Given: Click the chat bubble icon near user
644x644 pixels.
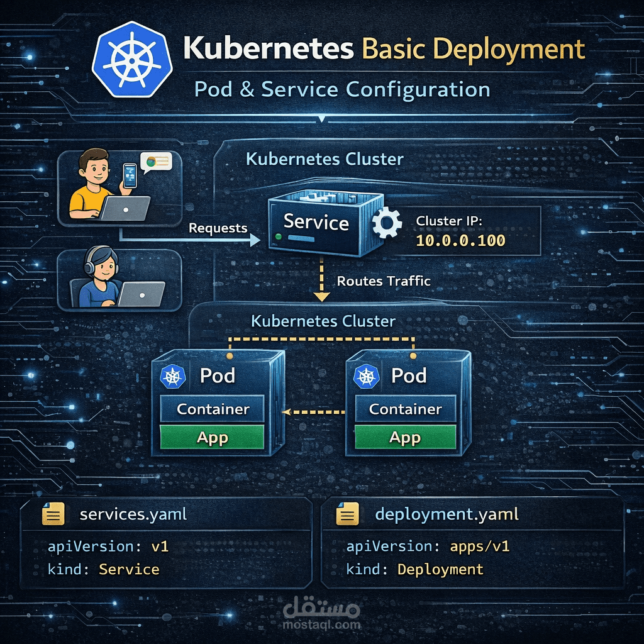Looking at the screenshot, I should 156,162.
